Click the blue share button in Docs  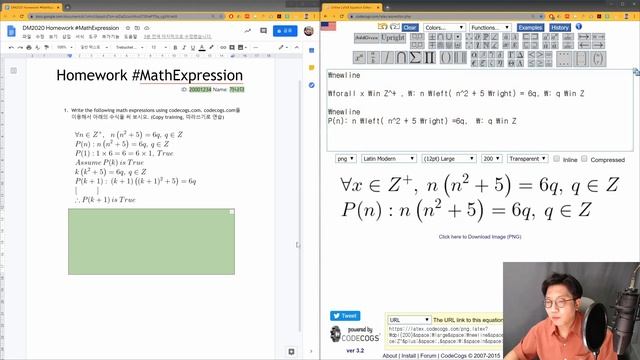click(x=285, y=31)
